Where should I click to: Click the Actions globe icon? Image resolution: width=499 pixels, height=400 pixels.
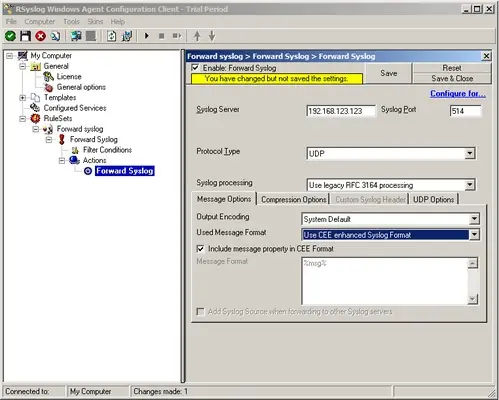tap(74, 160)
